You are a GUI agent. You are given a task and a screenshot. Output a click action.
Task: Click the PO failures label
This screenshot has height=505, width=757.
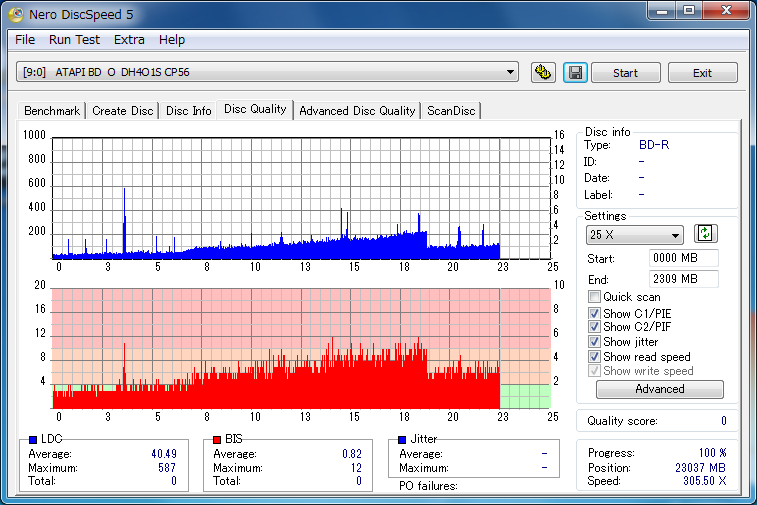pos(428,486)
